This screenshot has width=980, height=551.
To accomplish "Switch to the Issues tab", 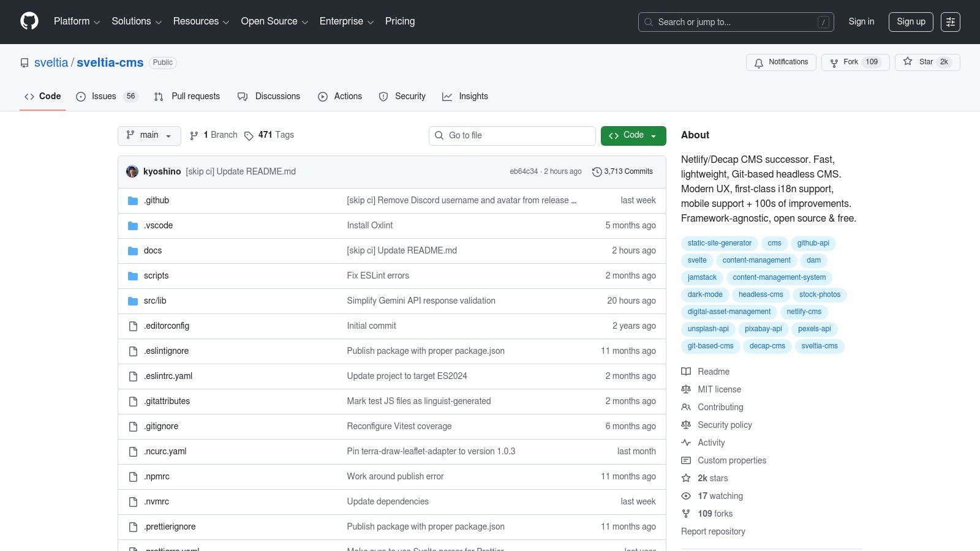I will coord(104,96).
